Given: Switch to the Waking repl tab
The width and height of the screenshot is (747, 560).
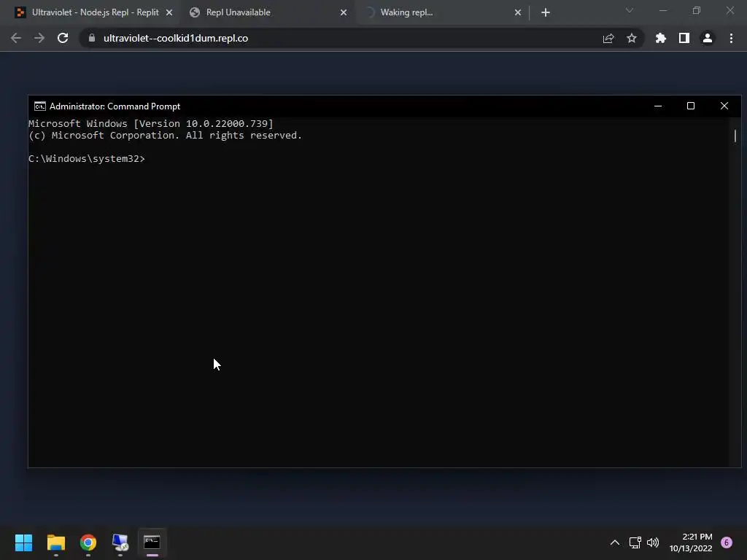Looking at the screenshot, I should click(443, 12).
